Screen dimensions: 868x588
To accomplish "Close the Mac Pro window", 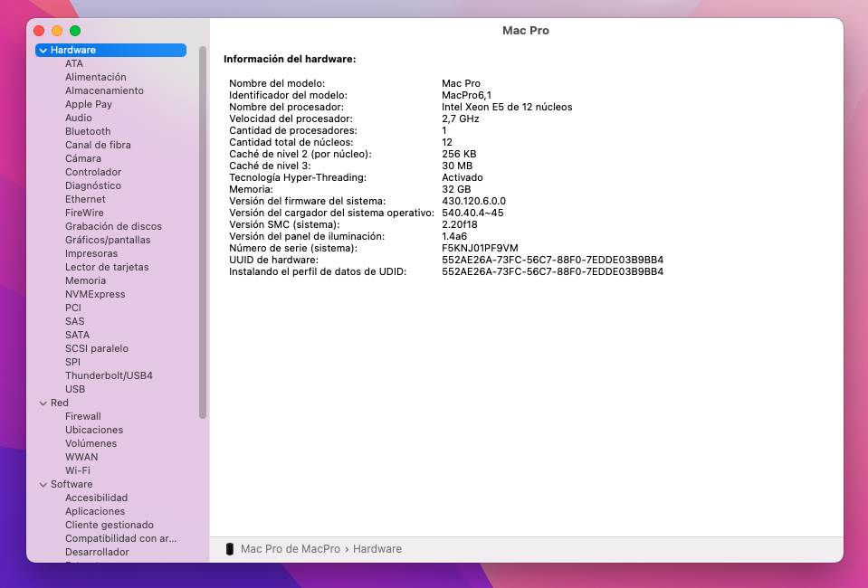I will coord(39,31).
